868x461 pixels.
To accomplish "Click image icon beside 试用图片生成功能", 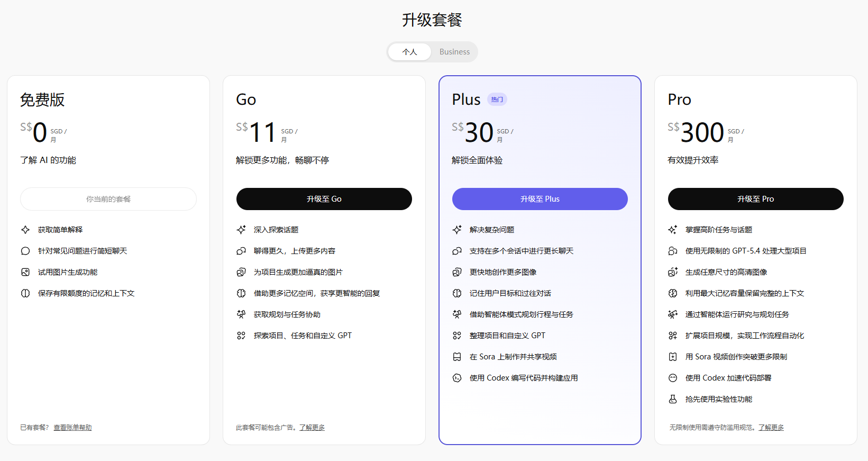I will tap(25, 272).
